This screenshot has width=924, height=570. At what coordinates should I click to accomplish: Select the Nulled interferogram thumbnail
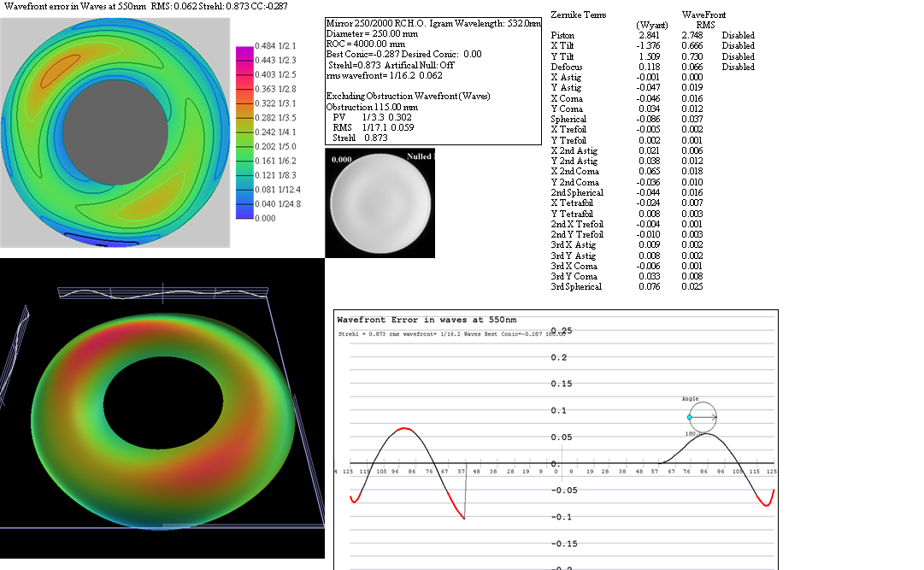380,203
